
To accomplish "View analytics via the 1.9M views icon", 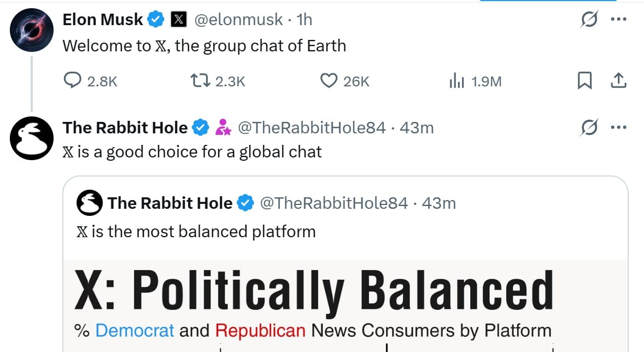I will 456,80.
